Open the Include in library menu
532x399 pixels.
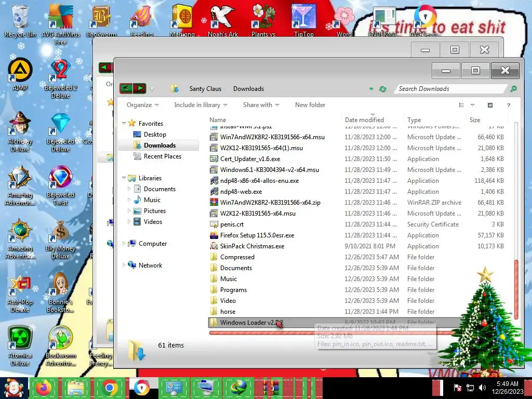pyautogui.click(x=201, y=105)
